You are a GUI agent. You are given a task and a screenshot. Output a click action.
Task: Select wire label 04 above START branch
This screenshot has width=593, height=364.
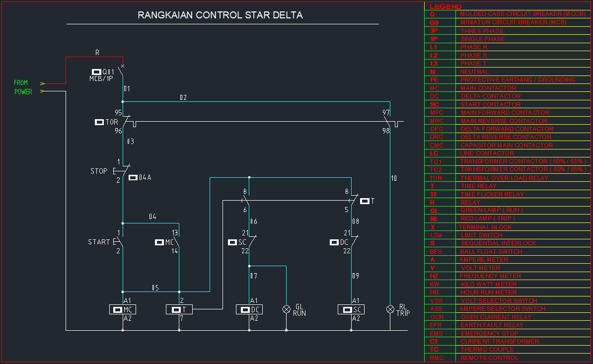[x=152, y=217]
